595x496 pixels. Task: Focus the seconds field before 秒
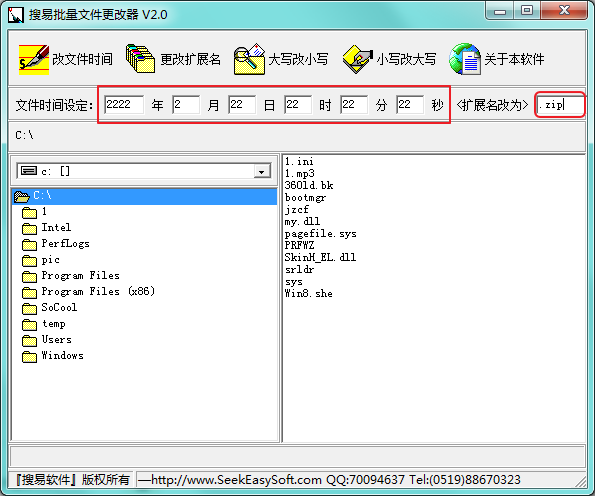click(410, 104)
